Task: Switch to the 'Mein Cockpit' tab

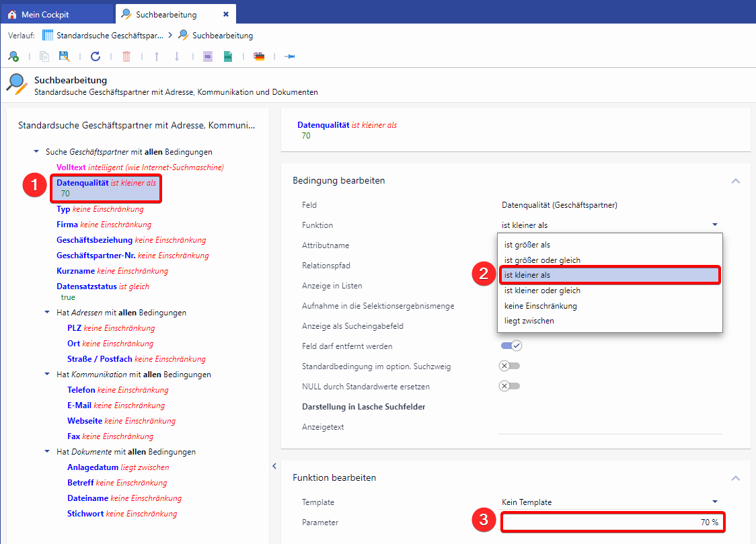Action: [x=45, y=14]
